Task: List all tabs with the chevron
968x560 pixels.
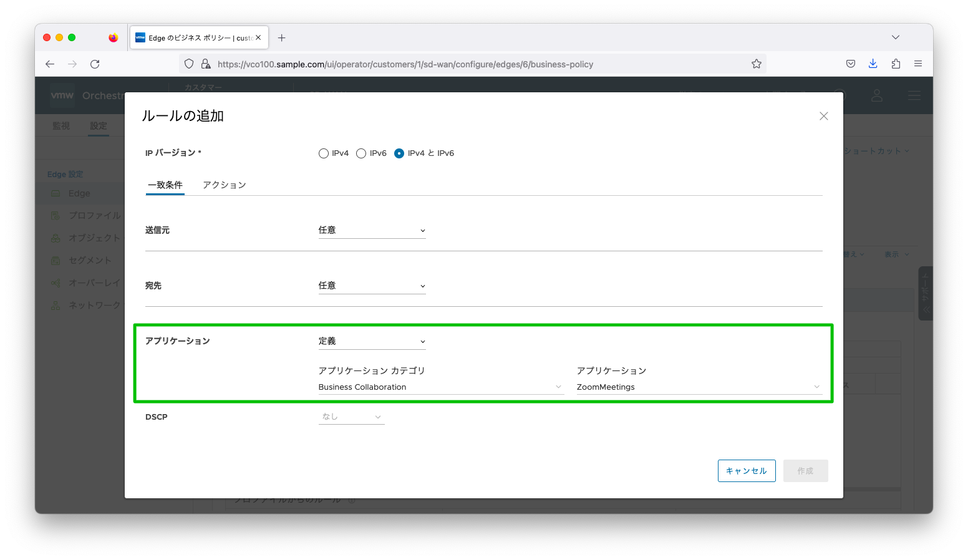Action: click(896, 38)
